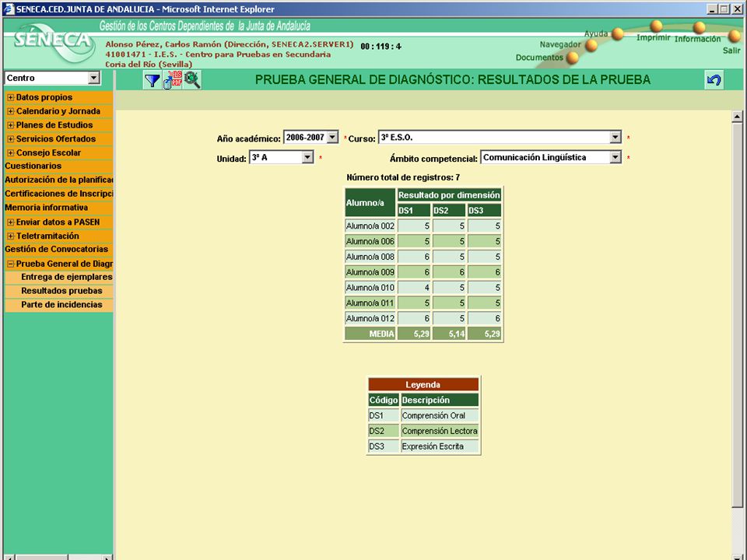Open the Ámbito competencial dropdown

(x=615, y=157)
